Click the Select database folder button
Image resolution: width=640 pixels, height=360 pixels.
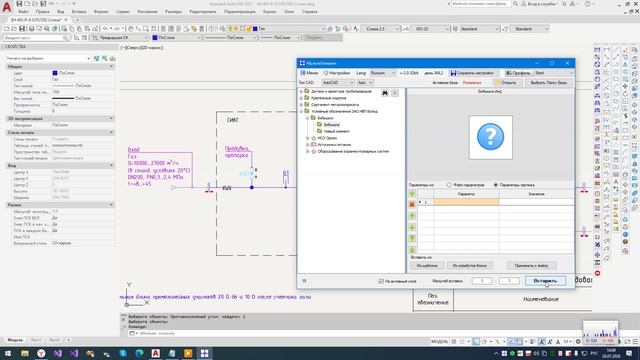(x=548, y=82)
